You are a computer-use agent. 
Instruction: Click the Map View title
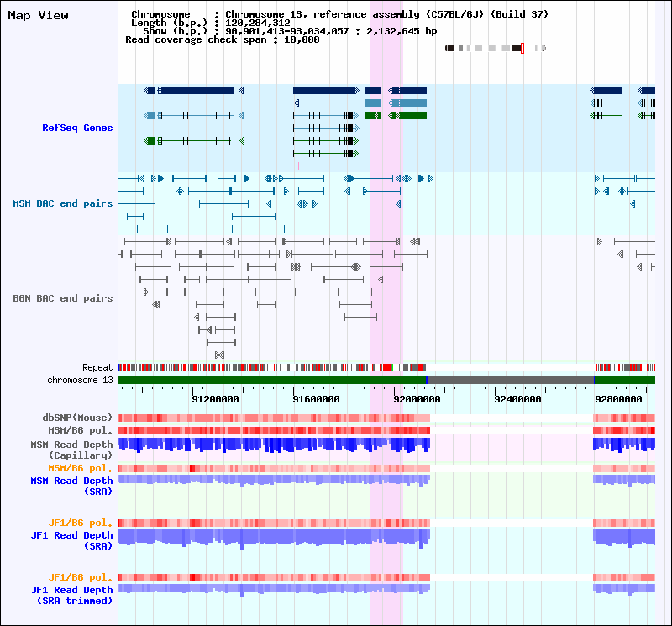[x=38, y=15]
